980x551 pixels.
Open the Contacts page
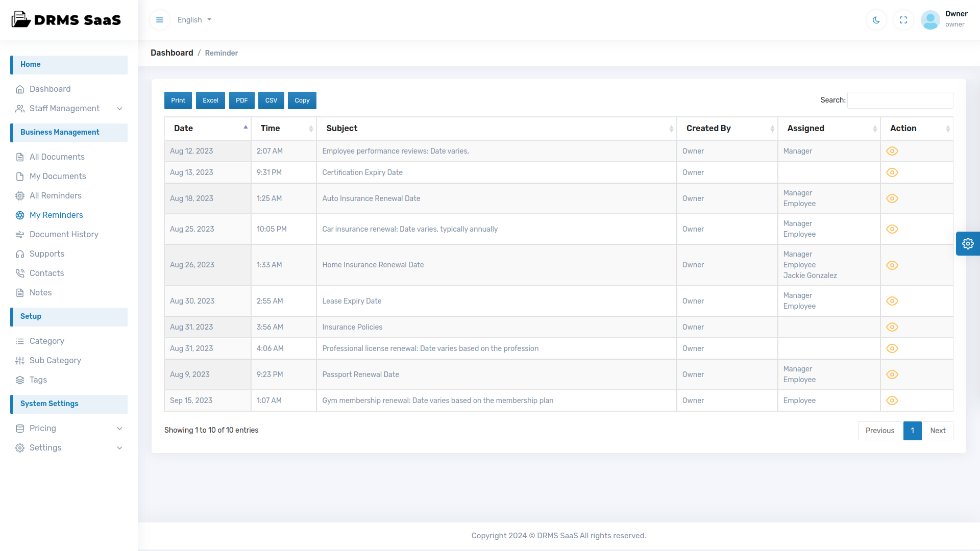pos(46,273)
